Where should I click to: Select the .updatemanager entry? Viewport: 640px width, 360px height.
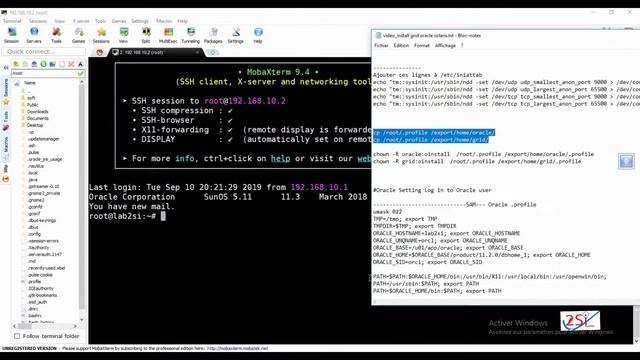click(x=43, y=139)
